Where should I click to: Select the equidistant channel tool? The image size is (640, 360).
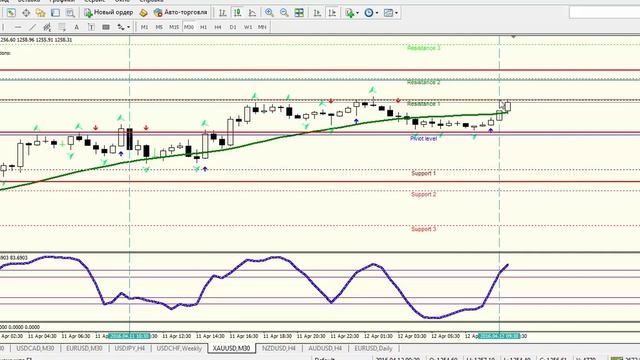pyautogui.click(x=47, y=27)
